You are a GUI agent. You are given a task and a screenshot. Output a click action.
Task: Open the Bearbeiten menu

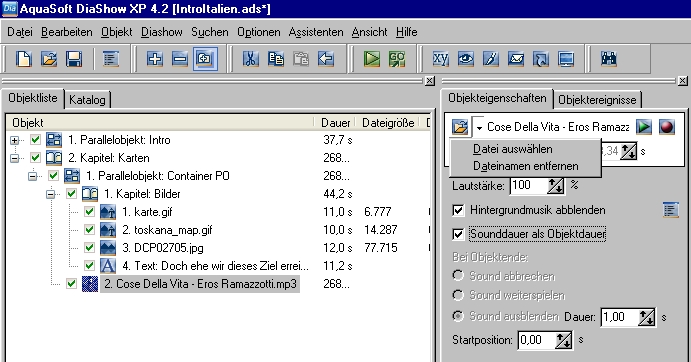point(67,32)
